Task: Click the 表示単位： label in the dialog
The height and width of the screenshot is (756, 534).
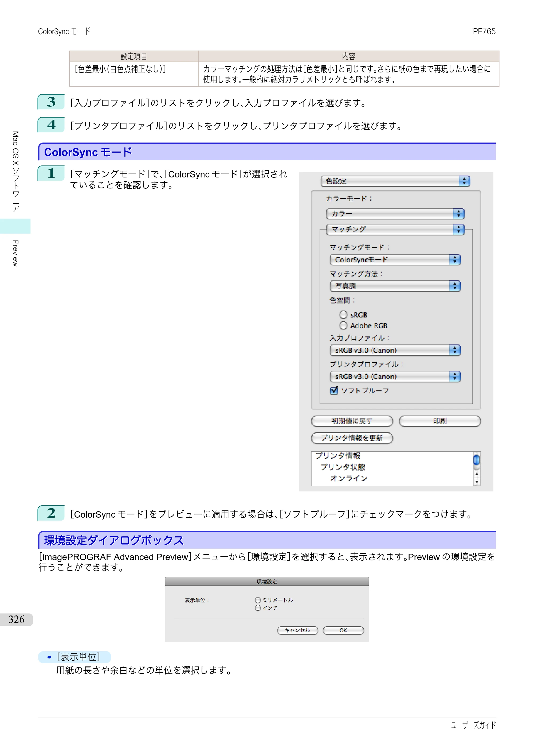Action: 197,600
